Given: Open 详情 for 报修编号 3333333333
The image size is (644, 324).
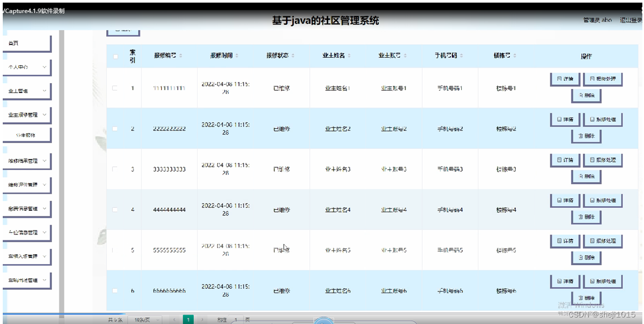Looking at the screenshot, I should 565,160.
